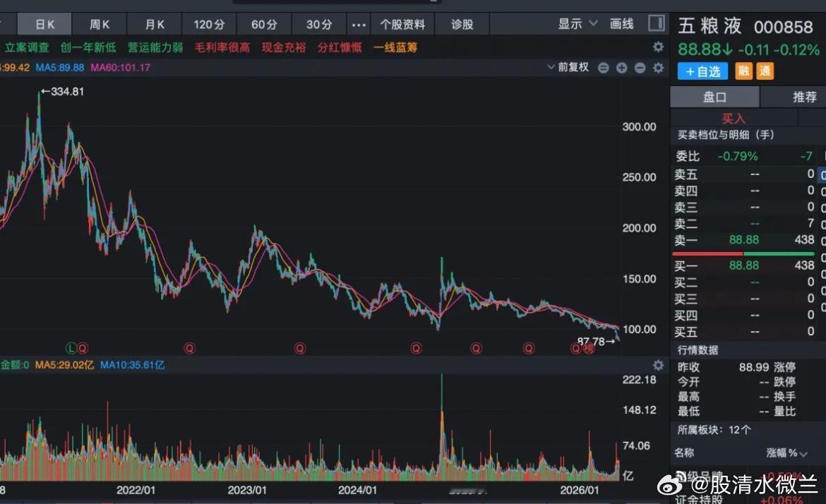
Task: Click the 行情数据 section header
Action: (698, 350)
